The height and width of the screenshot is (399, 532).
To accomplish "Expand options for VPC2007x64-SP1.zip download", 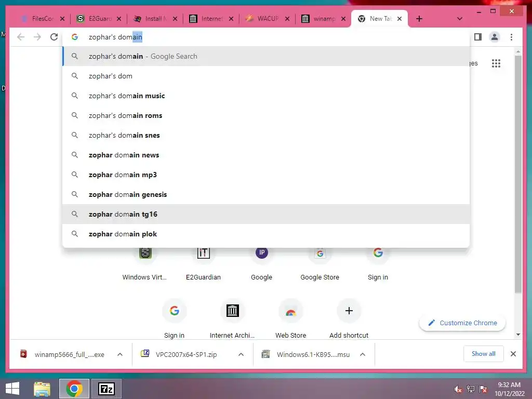I will pos(241,354).
